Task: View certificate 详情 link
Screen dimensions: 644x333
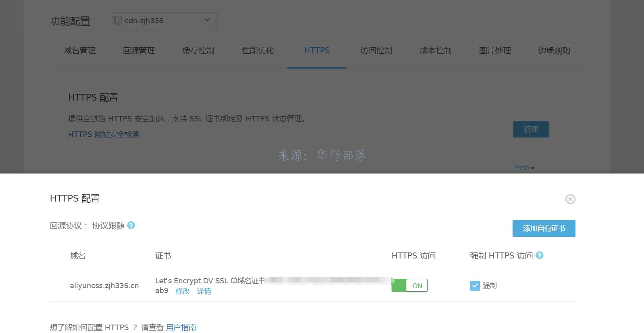Action: (204, 291)
